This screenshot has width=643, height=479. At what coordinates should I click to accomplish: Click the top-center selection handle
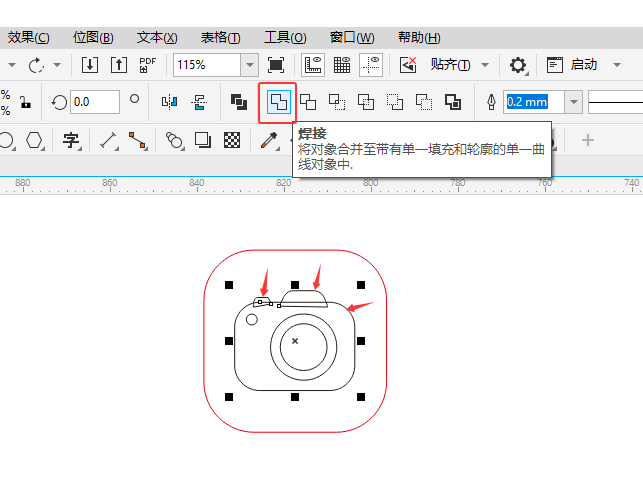pyautogui.click(x=295, y=285)
